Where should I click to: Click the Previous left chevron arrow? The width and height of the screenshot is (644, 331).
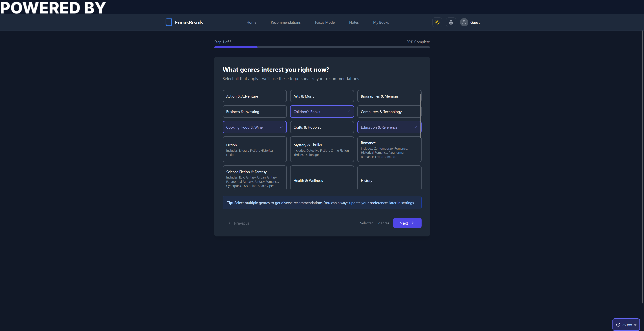coord(229,223)
